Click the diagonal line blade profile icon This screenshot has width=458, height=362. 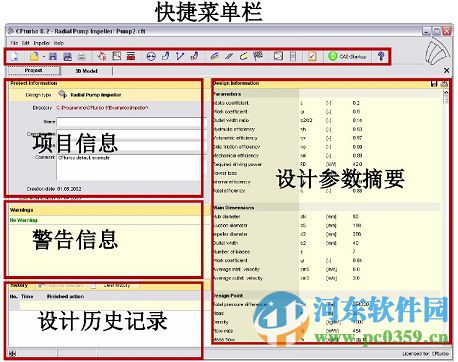229,56
